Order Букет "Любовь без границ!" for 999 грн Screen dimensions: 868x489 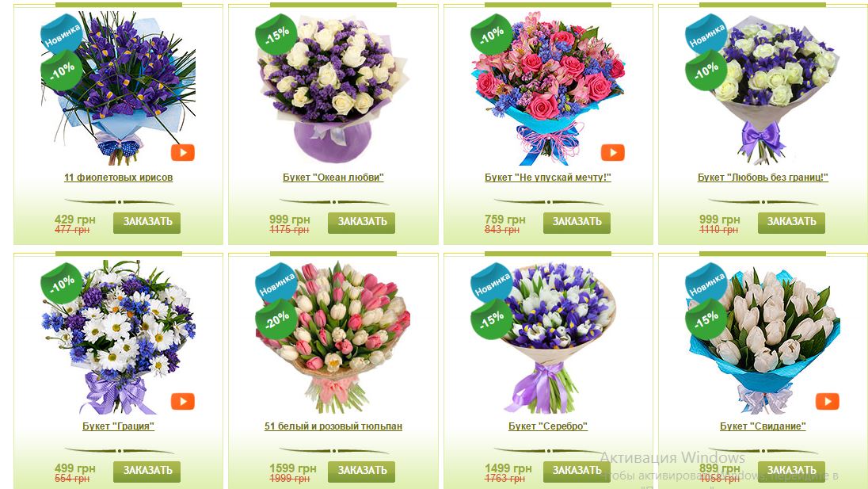(x=792, y=222)
